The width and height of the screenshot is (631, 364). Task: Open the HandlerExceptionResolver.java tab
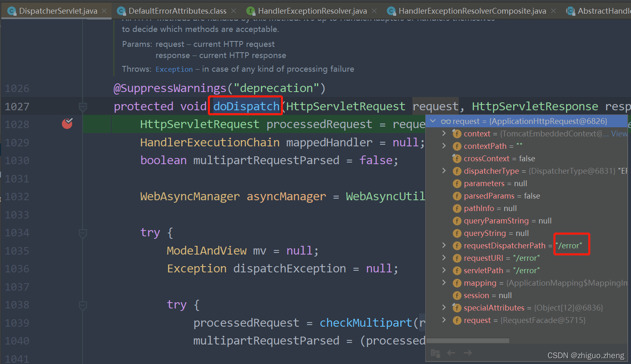[312, 11]
